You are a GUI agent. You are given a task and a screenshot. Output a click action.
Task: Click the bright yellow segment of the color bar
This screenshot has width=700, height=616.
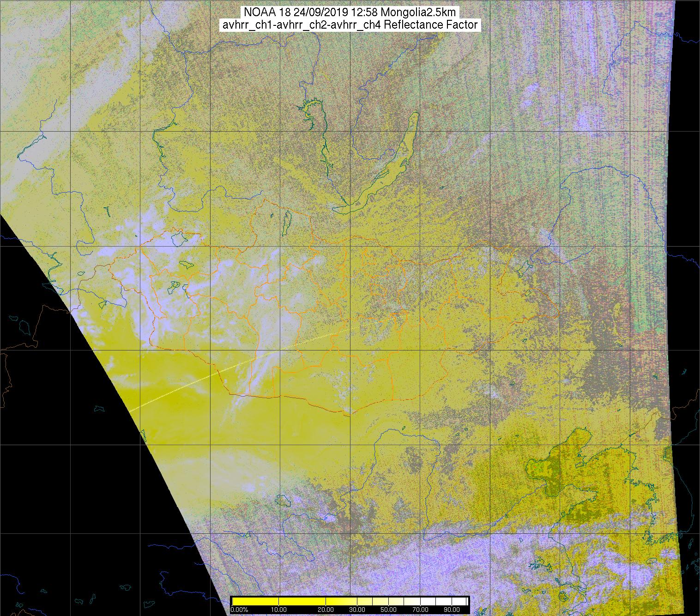pos(279,601)
